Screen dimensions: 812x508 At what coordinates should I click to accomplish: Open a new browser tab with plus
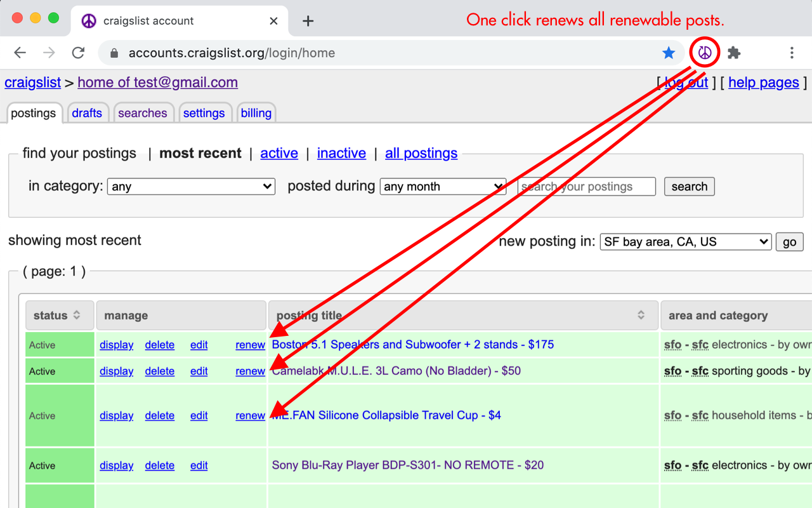pyautogui.click(x=308, y=21)
